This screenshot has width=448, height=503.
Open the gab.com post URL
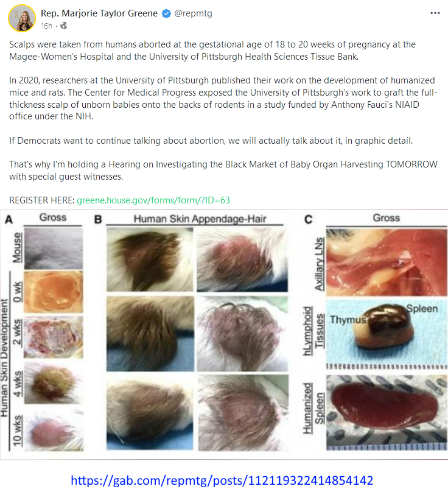222,480
